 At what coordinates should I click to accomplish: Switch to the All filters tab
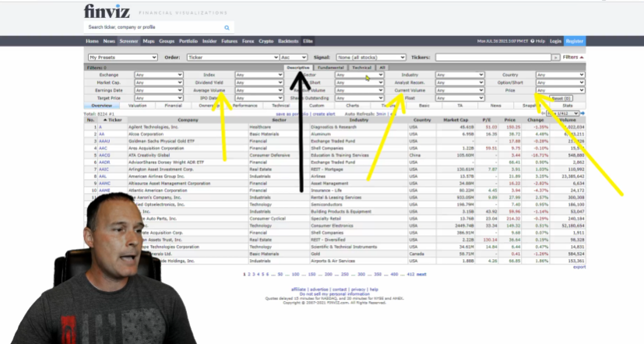pyautogui.click(x=382, y=68)
